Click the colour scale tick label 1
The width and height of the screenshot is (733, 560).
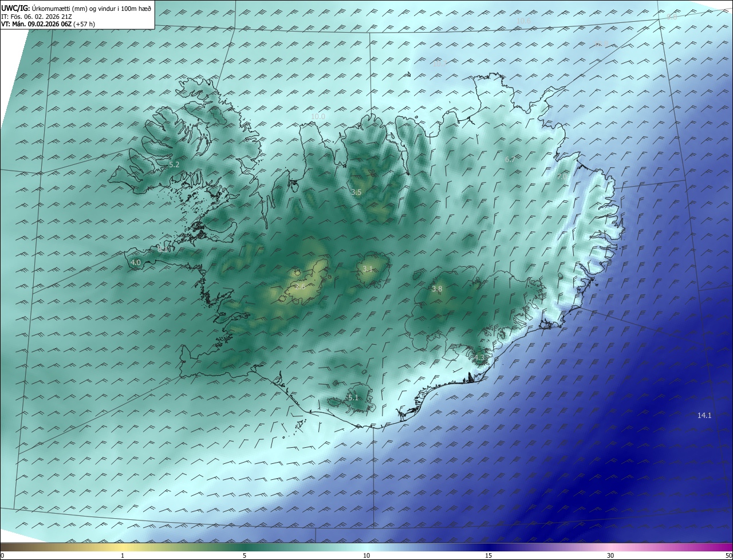[x=123, y=555]
